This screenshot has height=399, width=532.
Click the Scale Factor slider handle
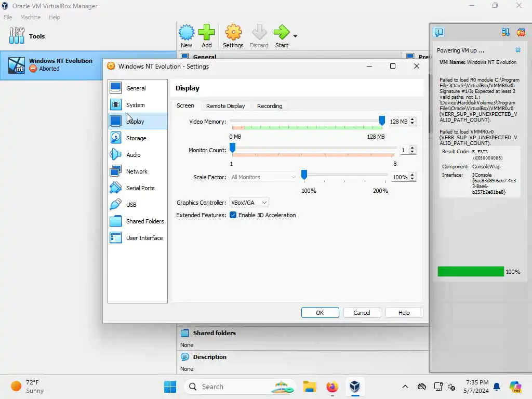(x=304, y=175)
